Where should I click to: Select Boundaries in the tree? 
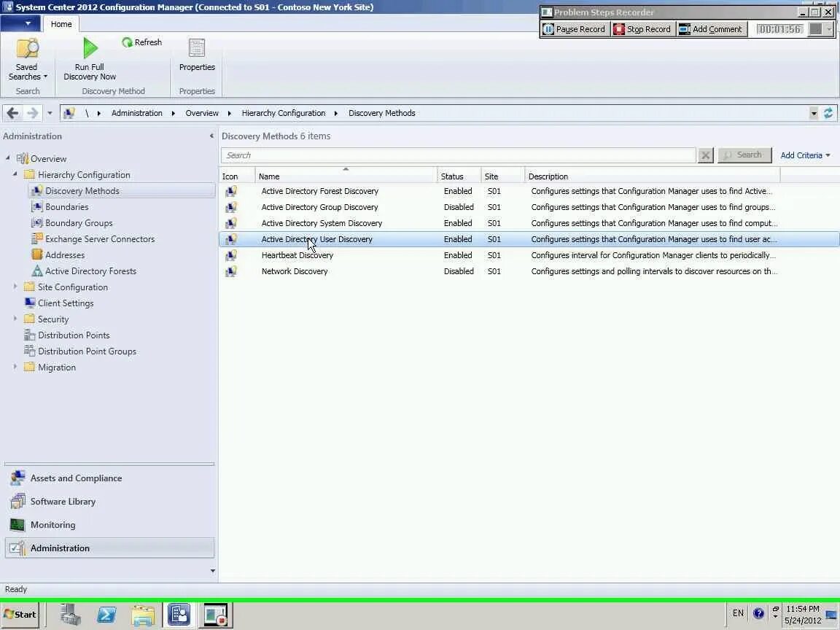66,207
